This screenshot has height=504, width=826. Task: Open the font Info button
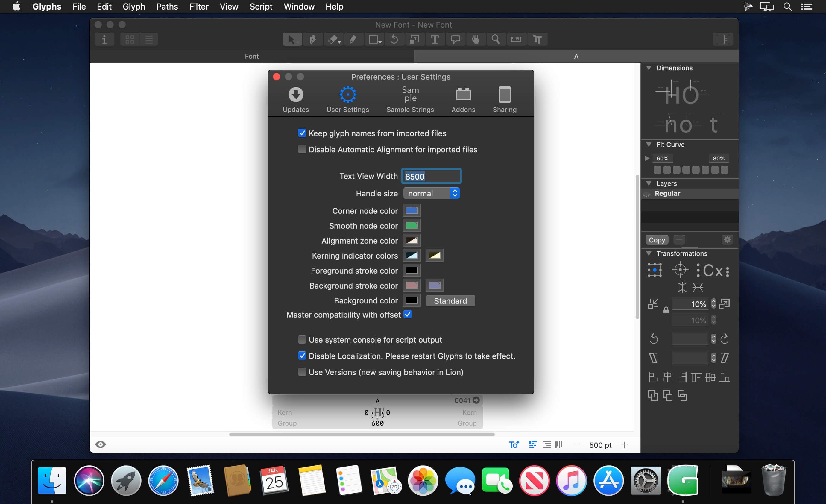coord(104,39)
